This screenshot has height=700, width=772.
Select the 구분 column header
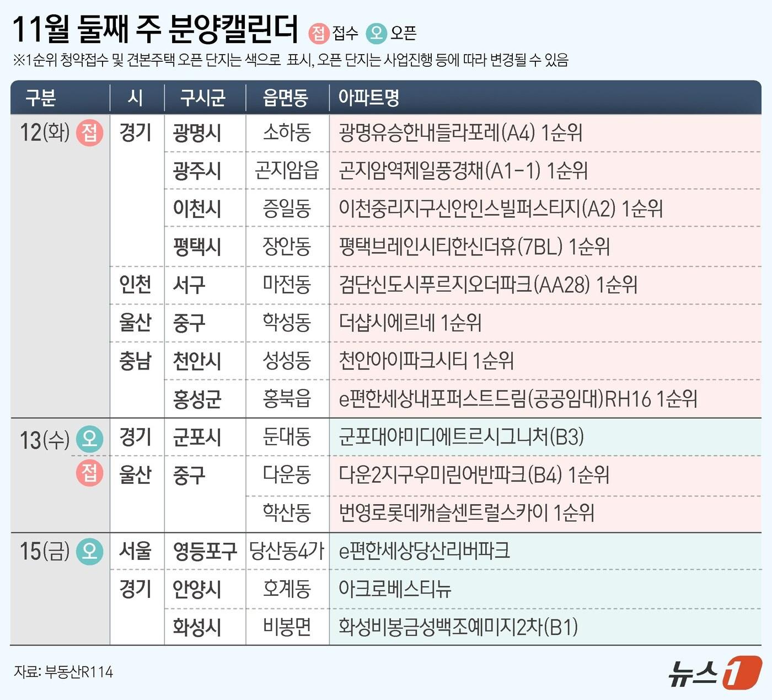click(40, 98)
